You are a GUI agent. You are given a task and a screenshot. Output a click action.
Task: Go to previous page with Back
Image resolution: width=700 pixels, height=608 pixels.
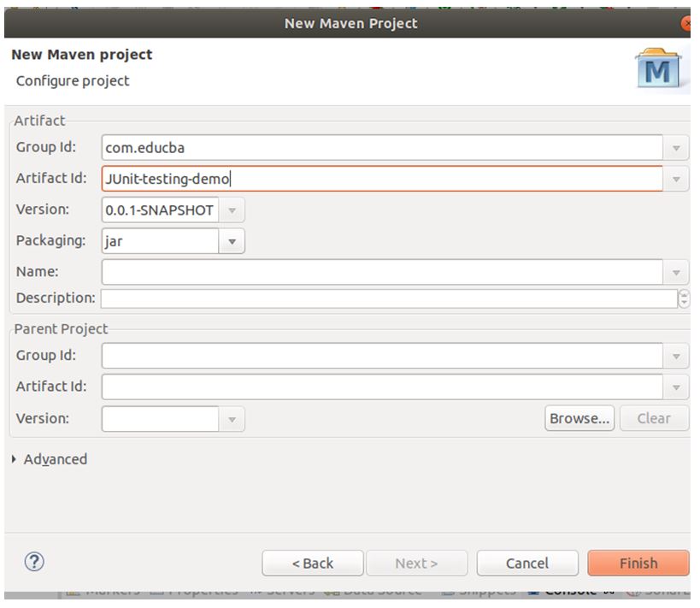pos(312,563)
